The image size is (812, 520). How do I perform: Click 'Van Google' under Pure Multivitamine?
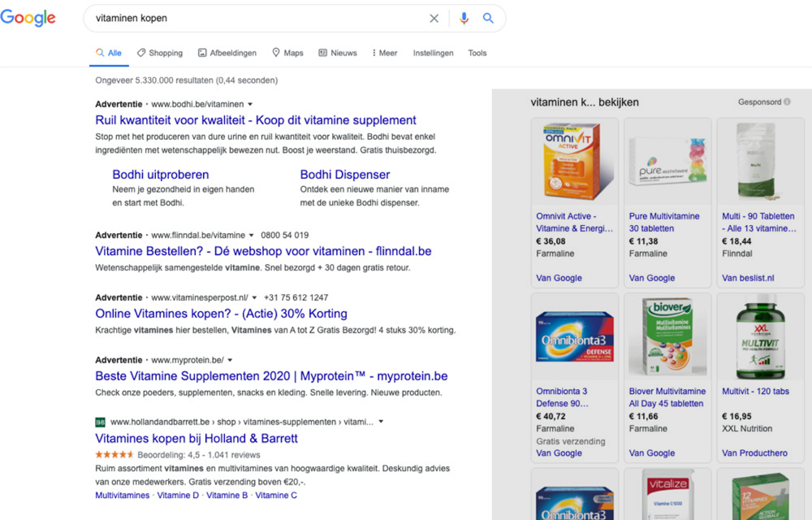click(x=651, y=278)
